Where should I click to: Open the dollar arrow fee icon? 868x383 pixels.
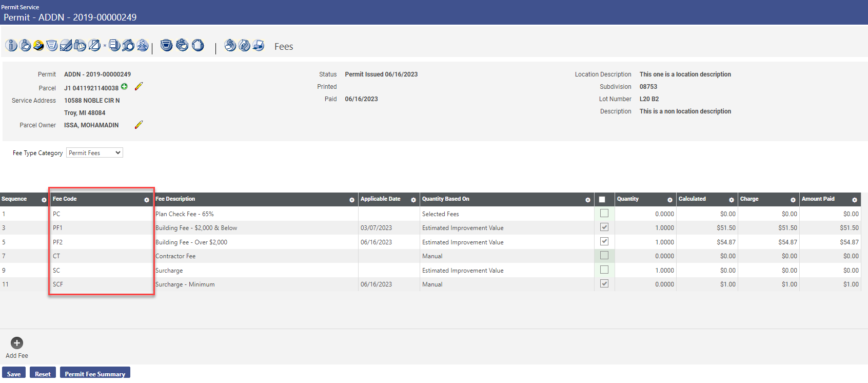pyautogui.click(x=142, y=45)
